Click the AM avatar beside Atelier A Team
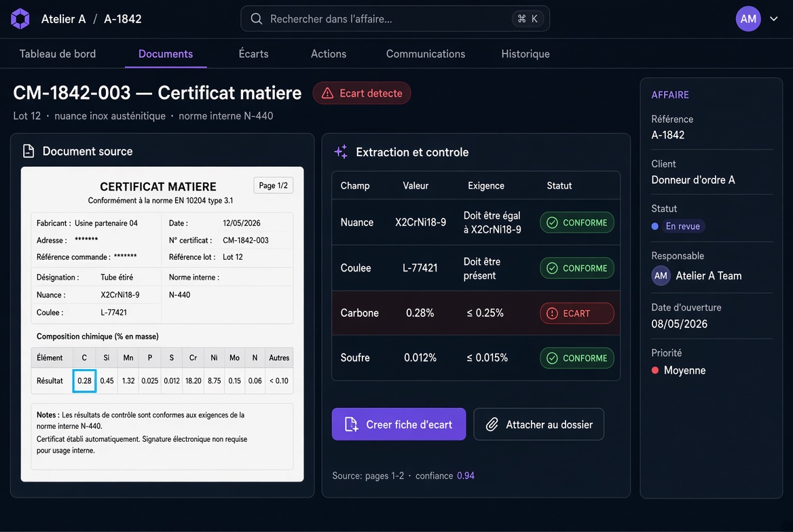The height and width of the screenshot is (532, 793). click(661, 275)
